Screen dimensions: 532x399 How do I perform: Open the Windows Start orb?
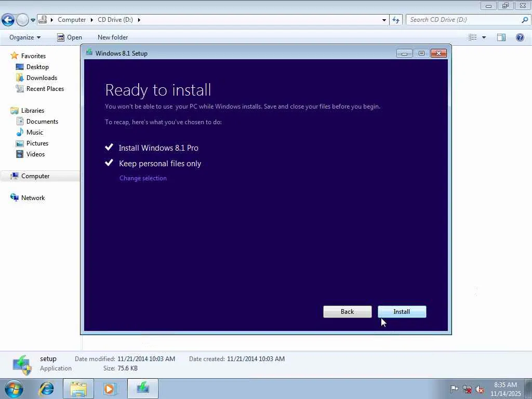(14, 389)
